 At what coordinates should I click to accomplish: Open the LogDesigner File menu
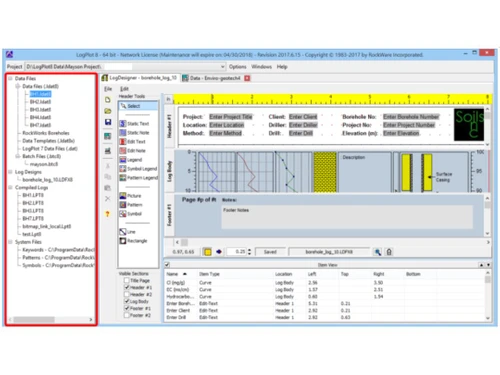(108, 89)
